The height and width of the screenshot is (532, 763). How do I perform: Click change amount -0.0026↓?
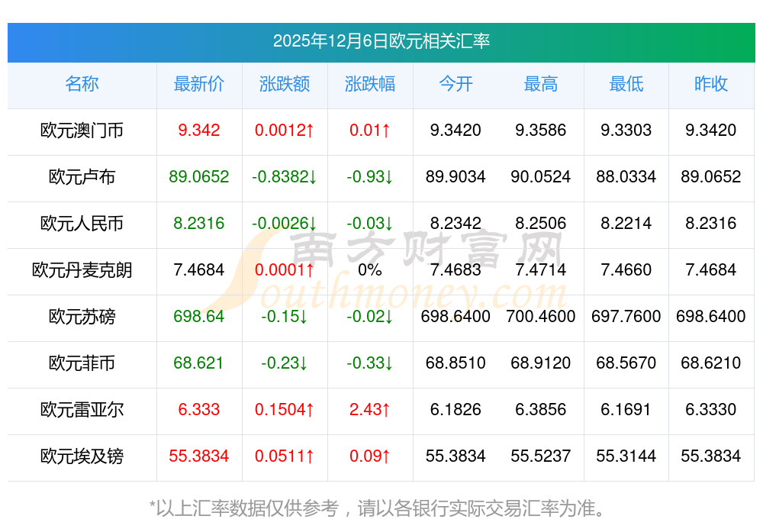click(x=285, y=224)
